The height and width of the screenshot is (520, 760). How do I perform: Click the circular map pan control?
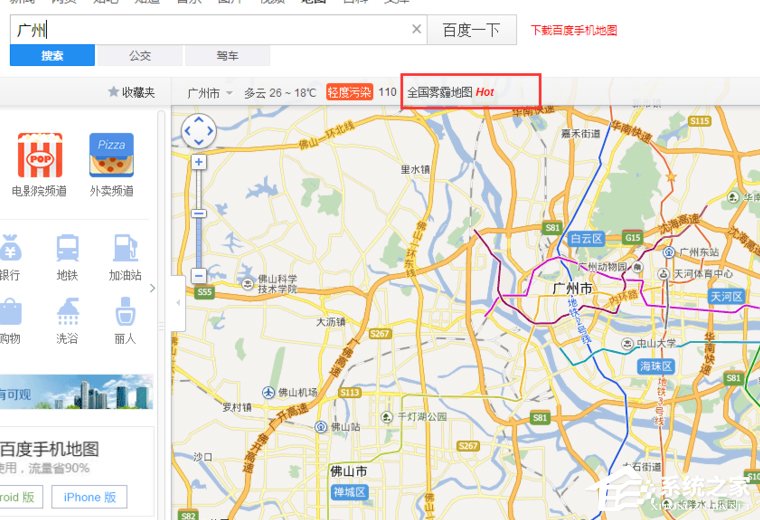198,130
